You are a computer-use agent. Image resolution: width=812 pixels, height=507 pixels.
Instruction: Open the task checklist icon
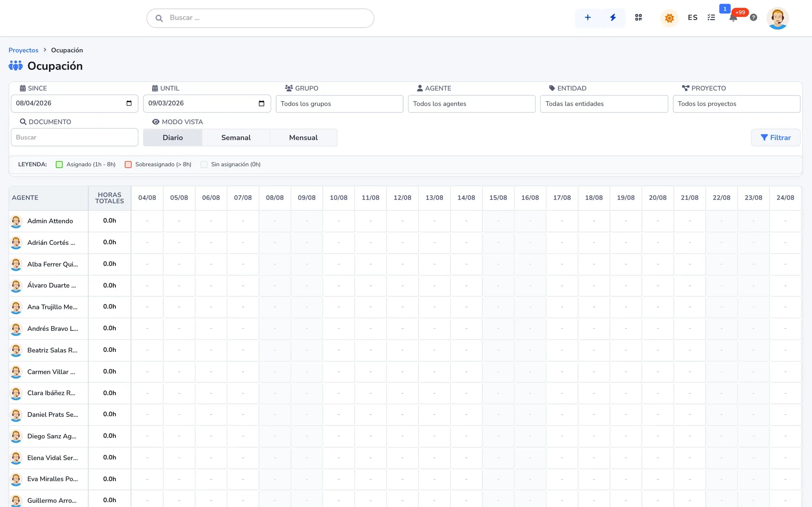coord(711,17)
